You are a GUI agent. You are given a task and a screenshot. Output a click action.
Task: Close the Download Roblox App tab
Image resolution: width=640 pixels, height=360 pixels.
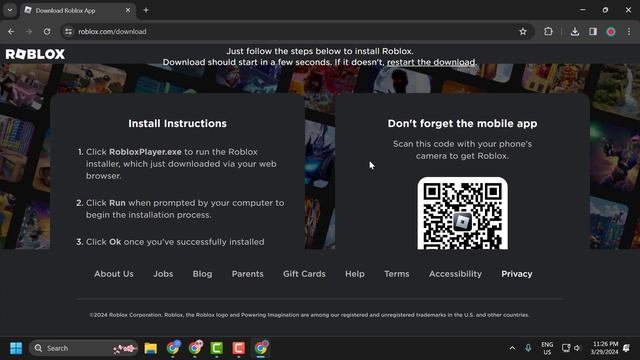pyautogui.click(x=128, y=10)
